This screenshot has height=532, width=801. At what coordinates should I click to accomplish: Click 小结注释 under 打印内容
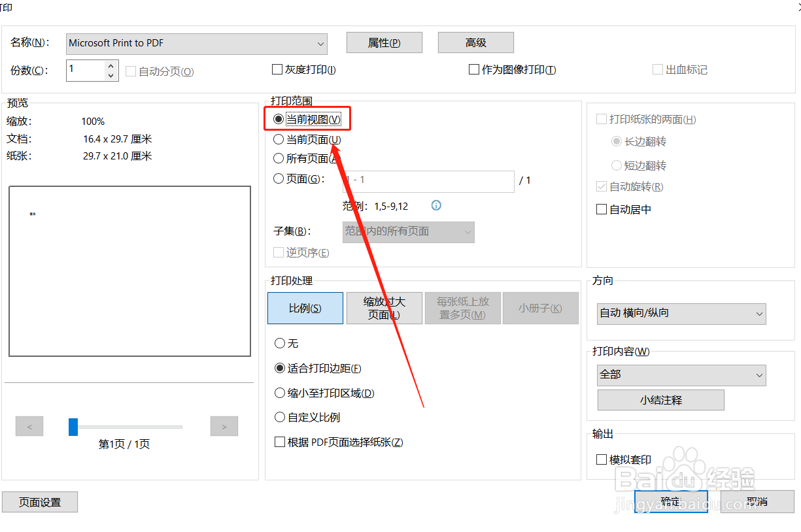tap(660, 399)
